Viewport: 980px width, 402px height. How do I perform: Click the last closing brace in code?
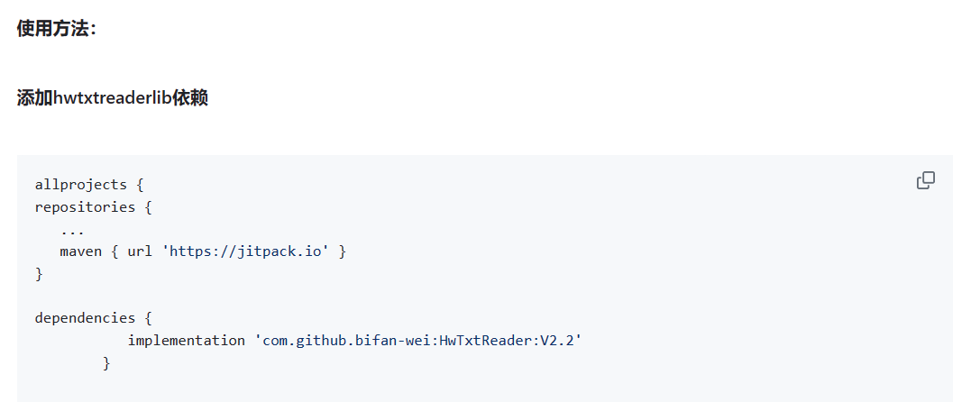coord(106,363)
